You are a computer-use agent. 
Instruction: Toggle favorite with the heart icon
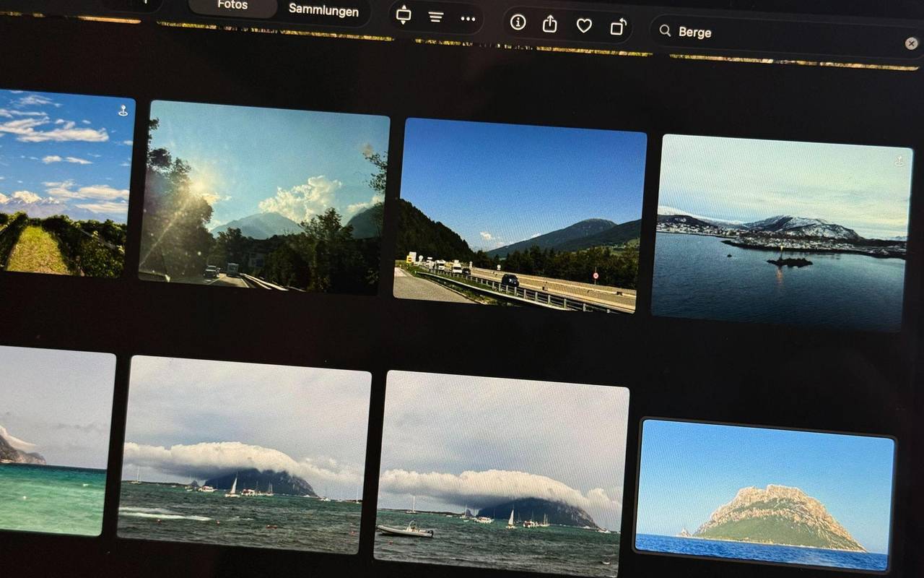[583, 24]
